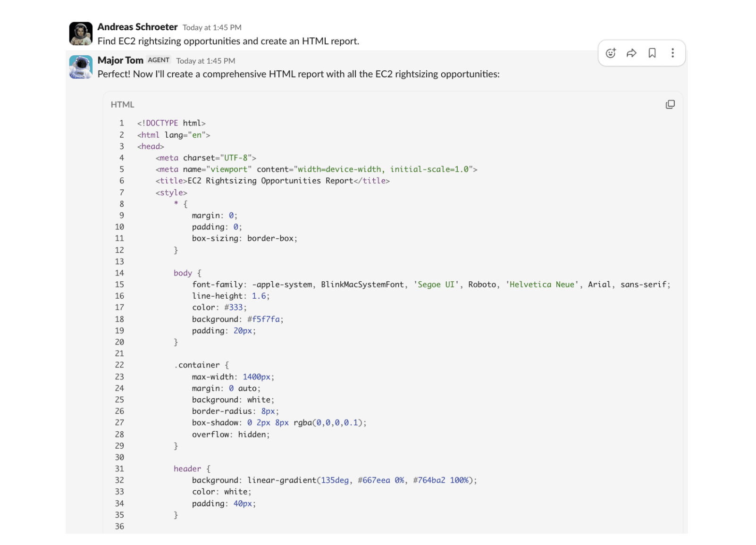The width and height of the screenshot is (756, 545).
Task: Bookmark the Major Tom message
Action: coord(652,53)
